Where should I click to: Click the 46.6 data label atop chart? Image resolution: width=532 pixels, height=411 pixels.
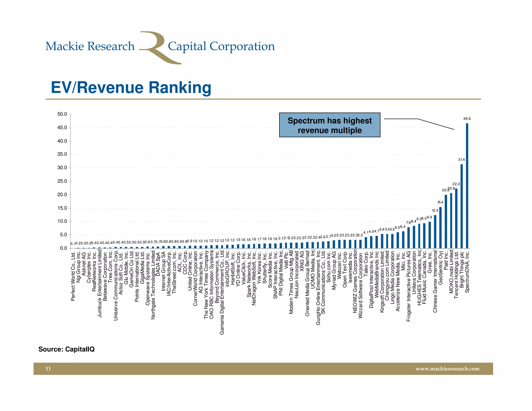467,119
